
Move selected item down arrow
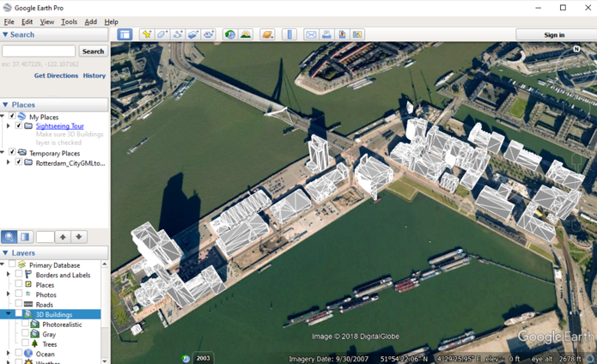tap(79, 237)
